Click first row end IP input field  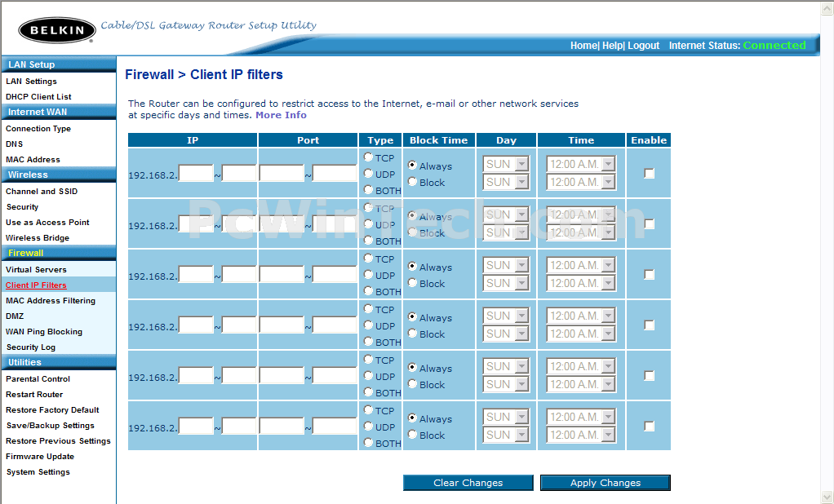[239, 174]
